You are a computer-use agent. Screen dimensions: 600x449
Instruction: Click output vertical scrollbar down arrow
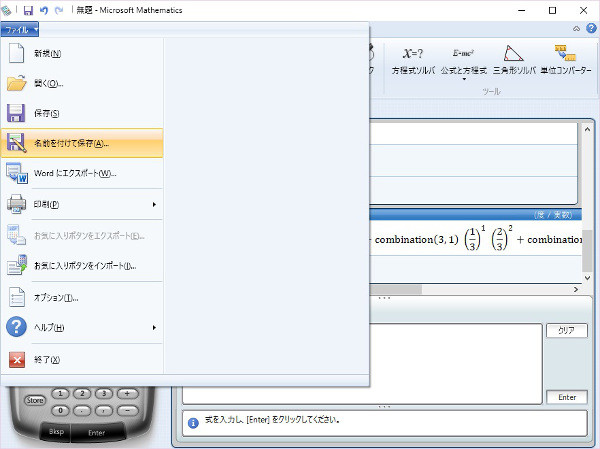click(x=587, y=278)
